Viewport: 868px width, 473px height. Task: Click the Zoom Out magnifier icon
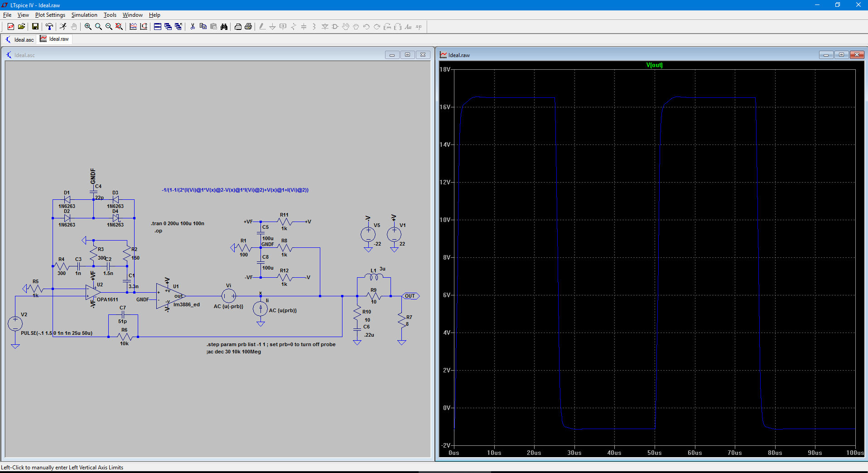click(109, 27)
